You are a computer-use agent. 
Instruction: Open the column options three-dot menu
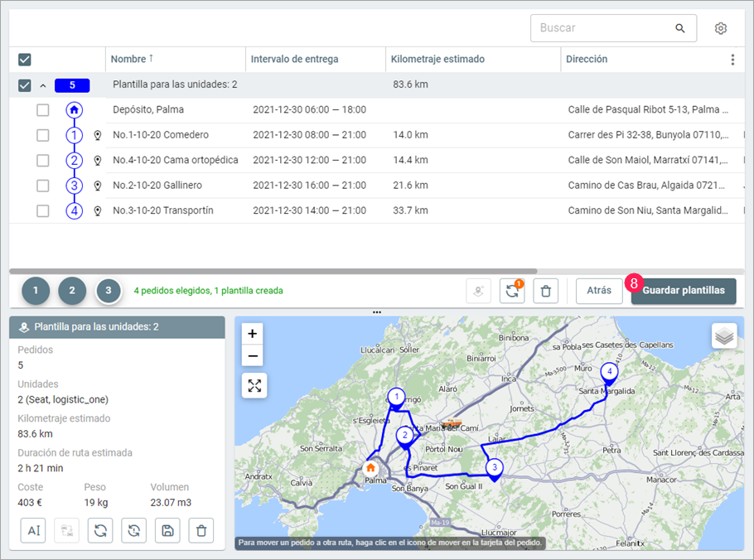(x=732, y=60)
